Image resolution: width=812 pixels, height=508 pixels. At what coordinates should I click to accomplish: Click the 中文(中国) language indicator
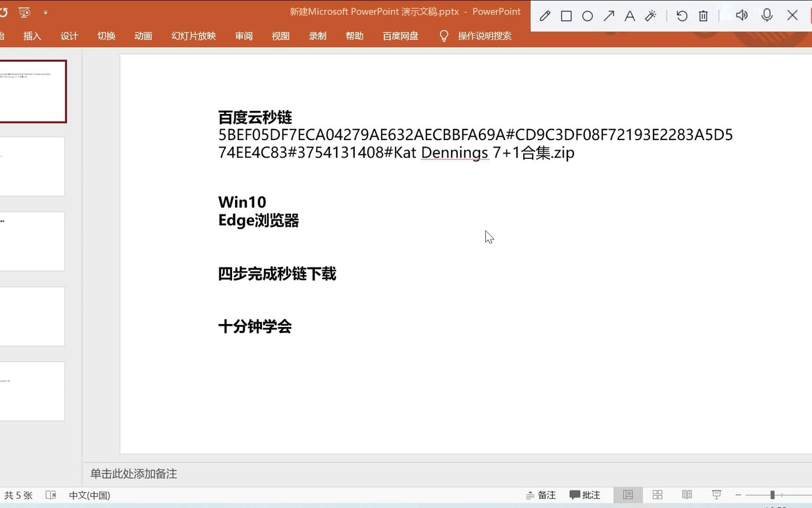(89, 495)
